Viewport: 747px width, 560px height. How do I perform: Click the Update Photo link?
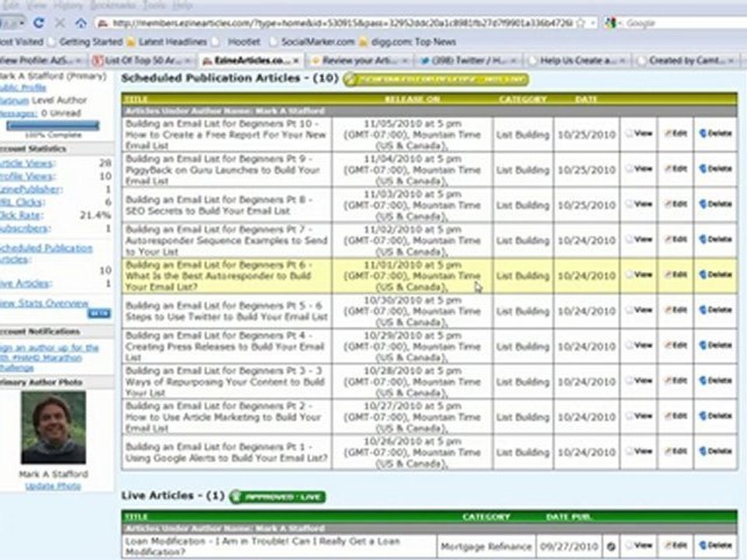coord(53,486)
